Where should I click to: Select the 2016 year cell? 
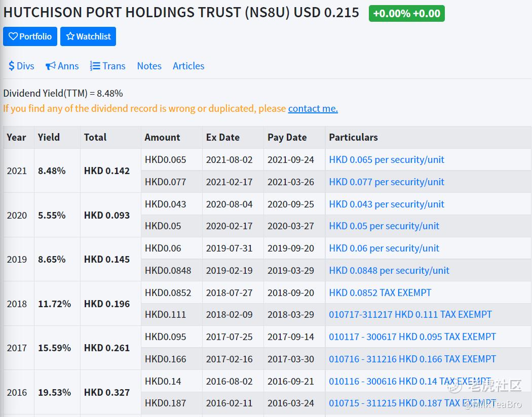(x=19, y=392)
